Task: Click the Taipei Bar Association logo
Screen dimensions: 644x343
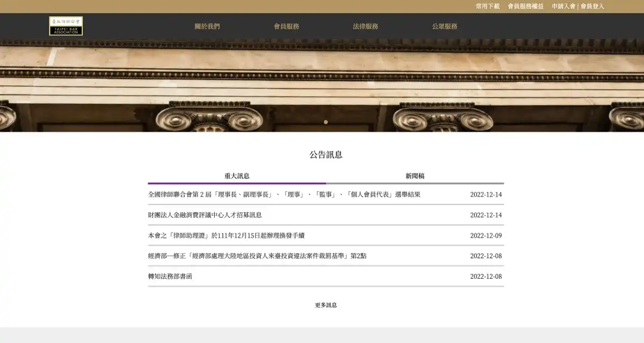Action: point(66,26)
